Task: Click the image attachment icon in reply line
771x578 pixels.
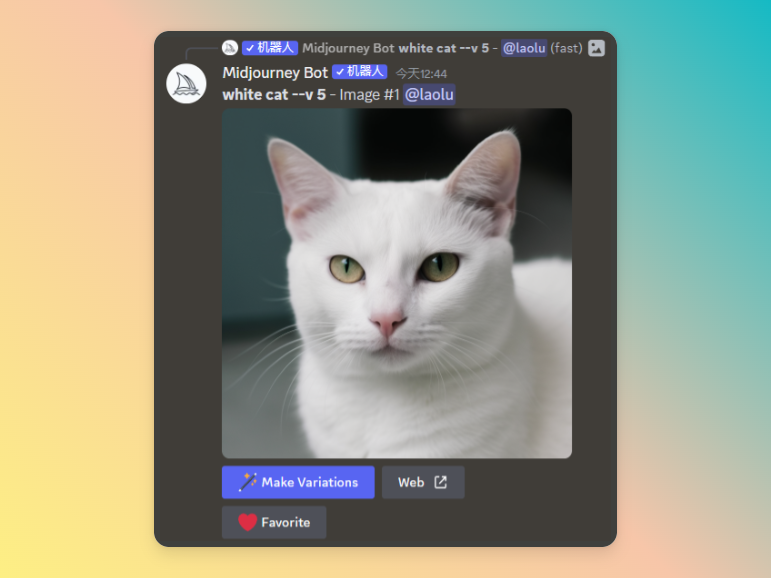Action: [597, 48]
